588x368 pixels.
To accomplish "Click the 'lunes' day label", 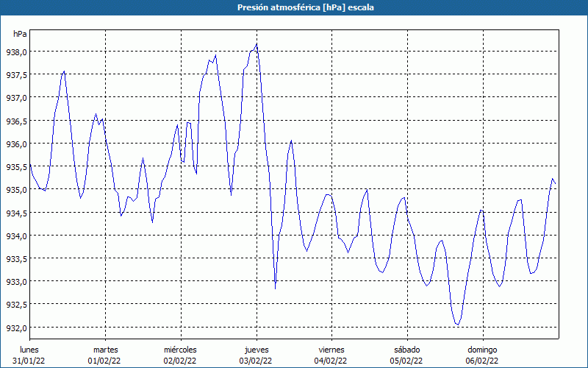I will [29, 350].
